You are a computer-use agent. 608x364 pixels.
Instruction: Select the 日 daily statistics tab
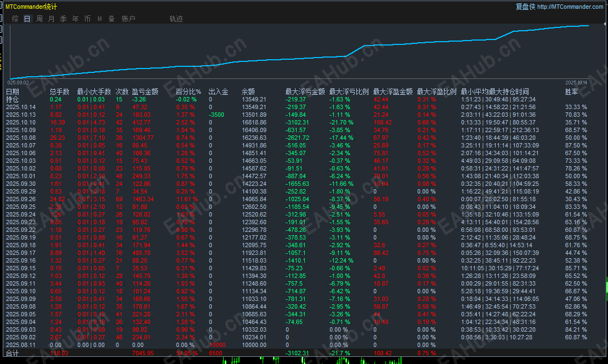point(27,19)
